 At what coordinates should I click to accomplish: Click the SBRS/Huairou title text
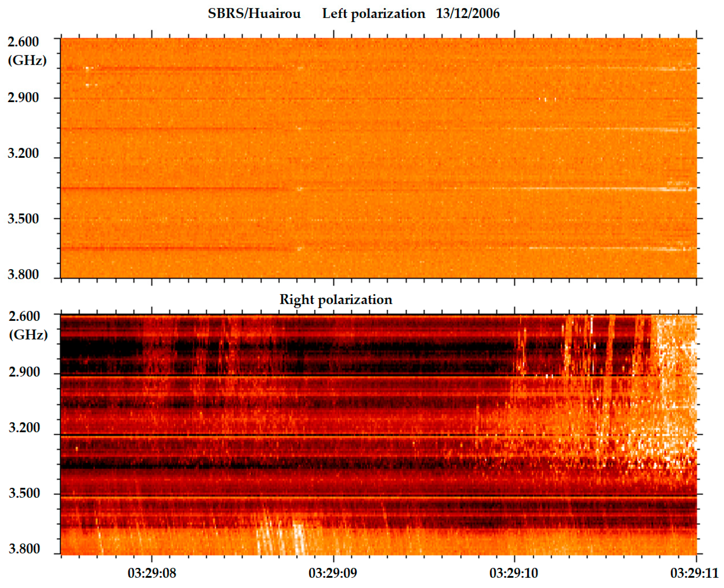[254, 14]
